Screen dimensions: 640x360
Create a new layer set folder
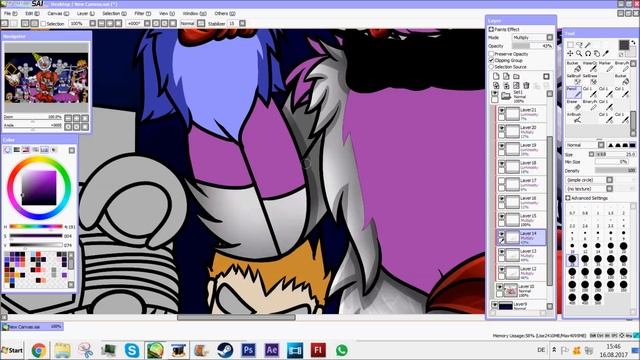[516, 76]
